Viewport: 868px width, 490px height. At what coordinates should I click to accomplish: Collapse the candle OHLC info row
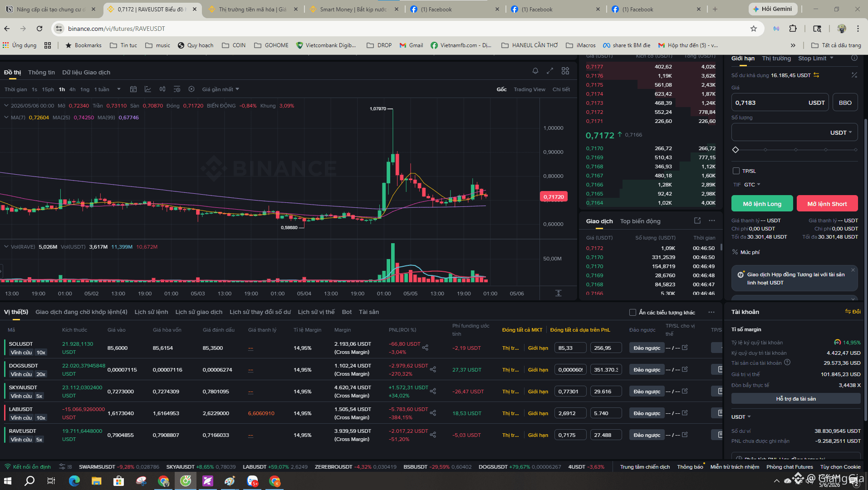tap(6, 106)
